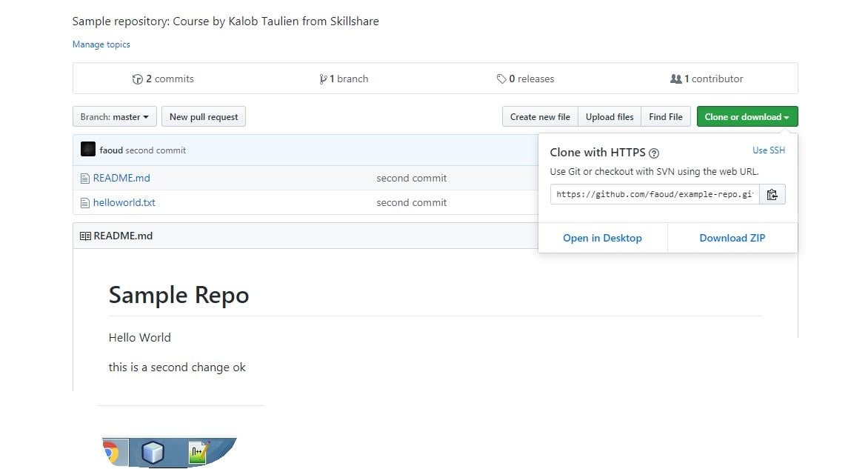Open the 0 releases link
This screenshot has width=868, height=469.
[525, 79]
